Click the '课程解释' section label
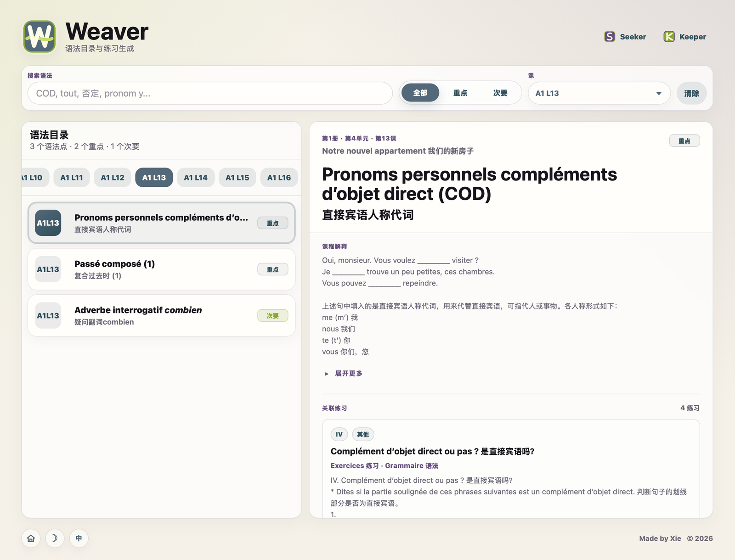Image resolution: width=735 pixels, height=560 pixels. 334,246
